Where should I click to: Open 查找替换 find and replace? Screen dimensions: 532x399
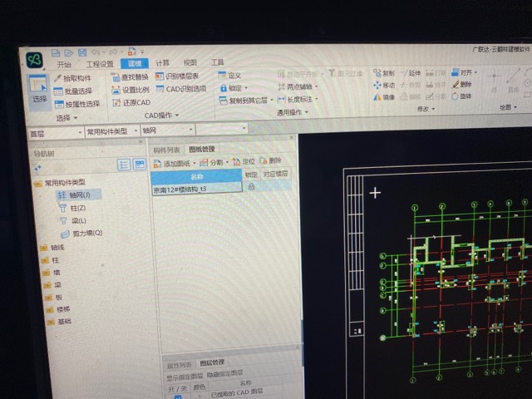click(x=130, y=77)
